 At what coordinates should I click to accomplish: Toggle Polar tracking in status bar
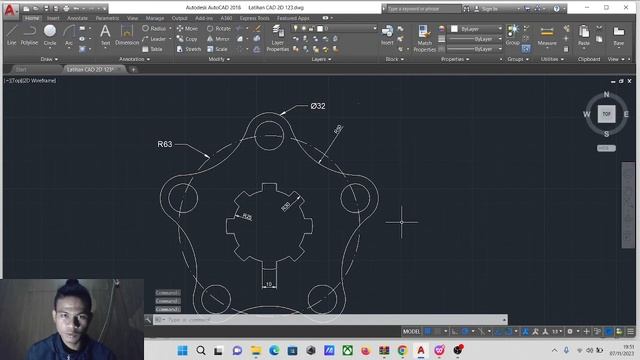pos(465,331)
